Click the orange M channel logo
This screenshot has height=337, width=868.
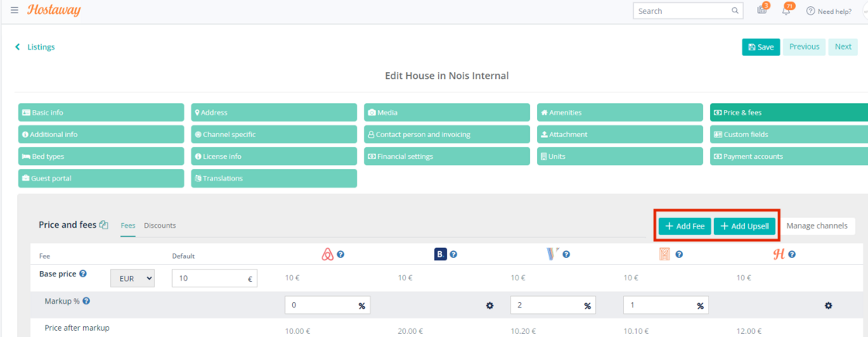[665, 255]
